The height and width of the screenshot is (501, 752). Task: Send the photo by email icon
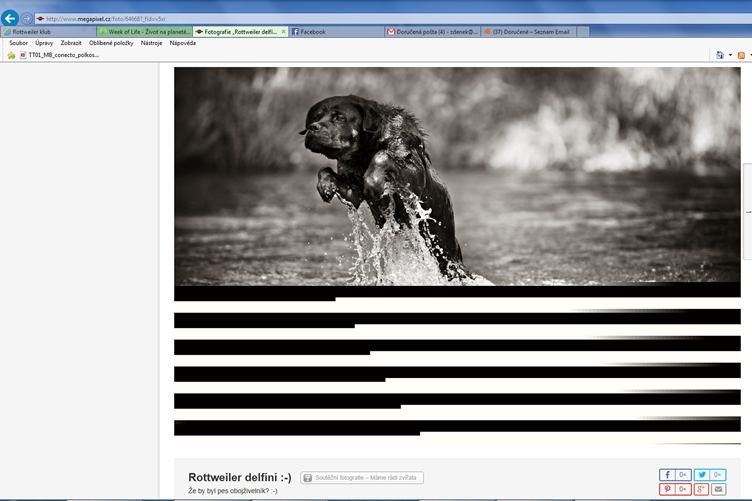(x=718, y=489)
